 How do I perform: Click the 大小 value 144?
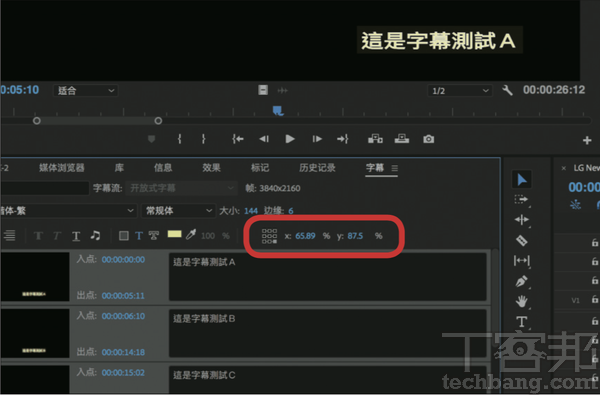[251, 211]
